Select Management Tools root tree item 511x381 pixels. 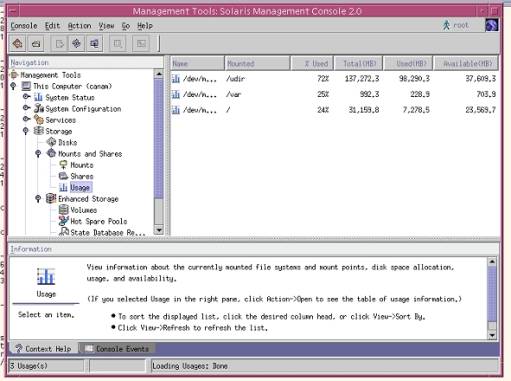point(50,75)
